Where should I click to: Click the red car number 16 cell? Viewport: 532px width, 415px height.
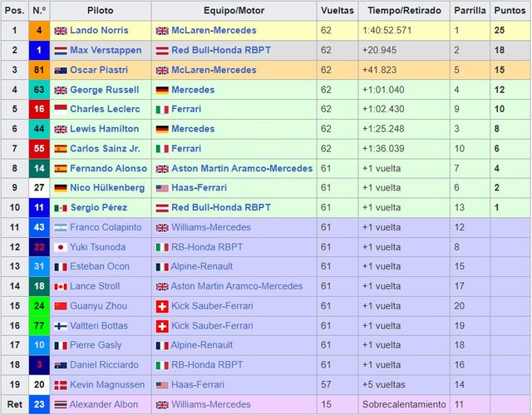point(39,109)
